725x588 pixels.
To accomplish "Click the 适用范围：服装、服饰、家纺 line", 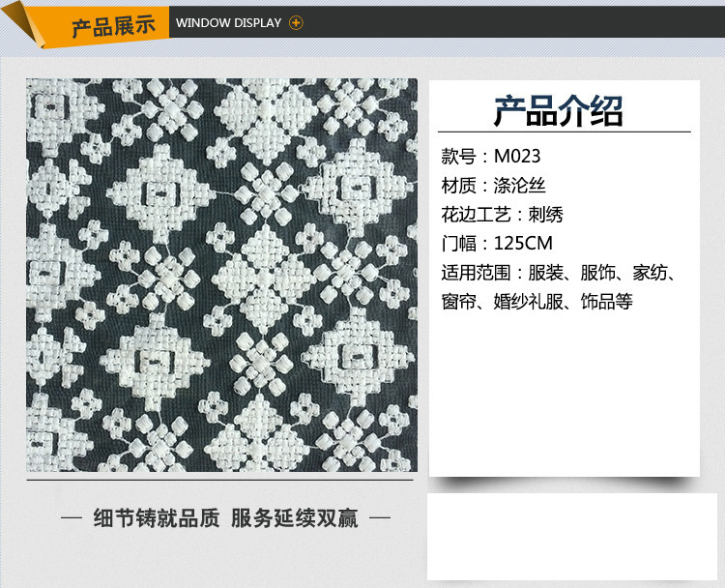I will tap(560, 273).
